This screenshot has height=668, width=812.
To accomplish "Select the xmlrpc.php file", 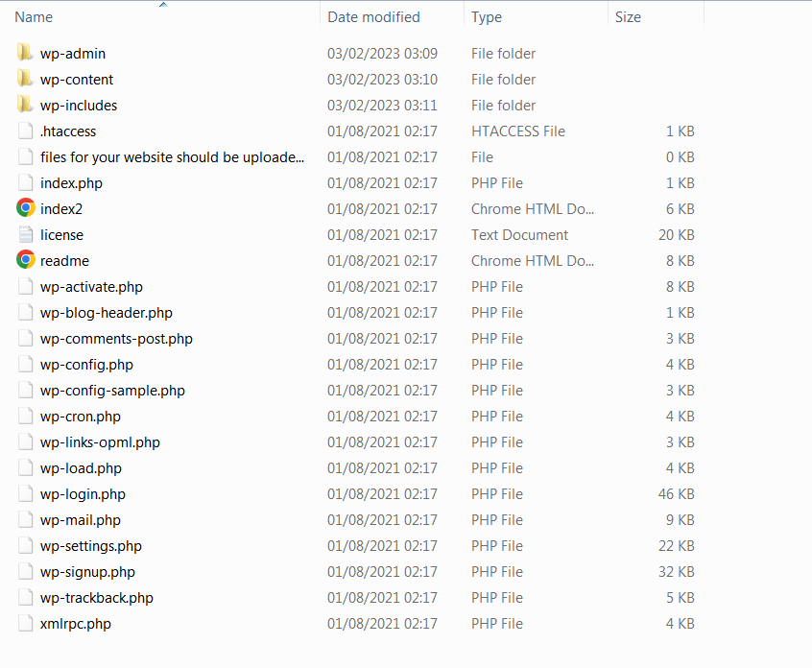I will 76,624.
